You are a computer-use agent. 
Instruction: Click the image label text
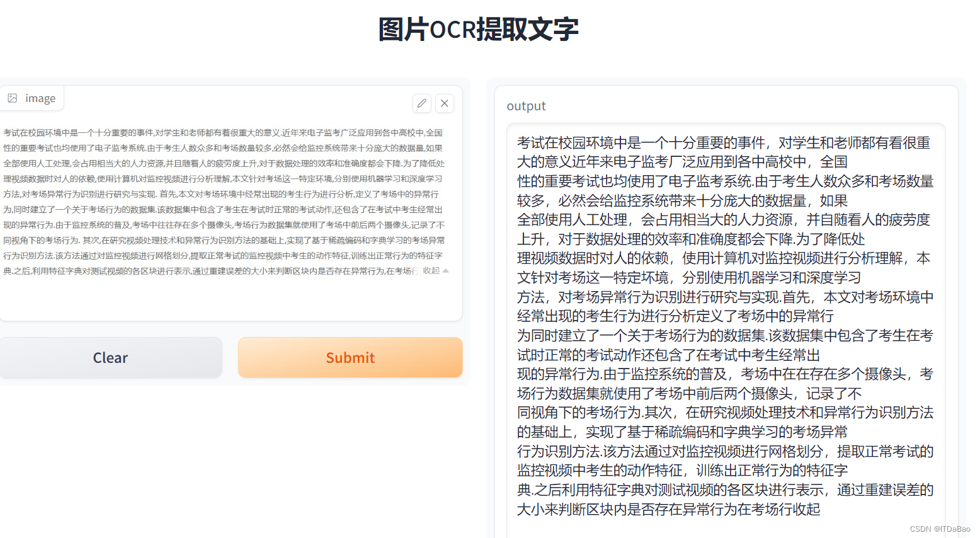40,98
